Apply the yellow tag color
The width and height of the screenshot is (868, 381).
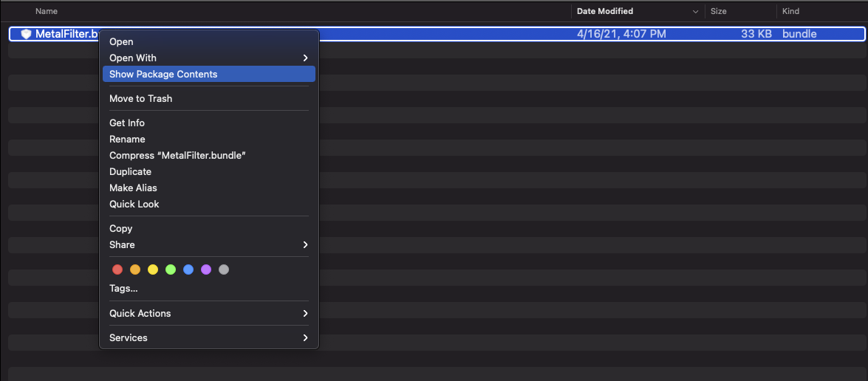click(x=153, y=270)
